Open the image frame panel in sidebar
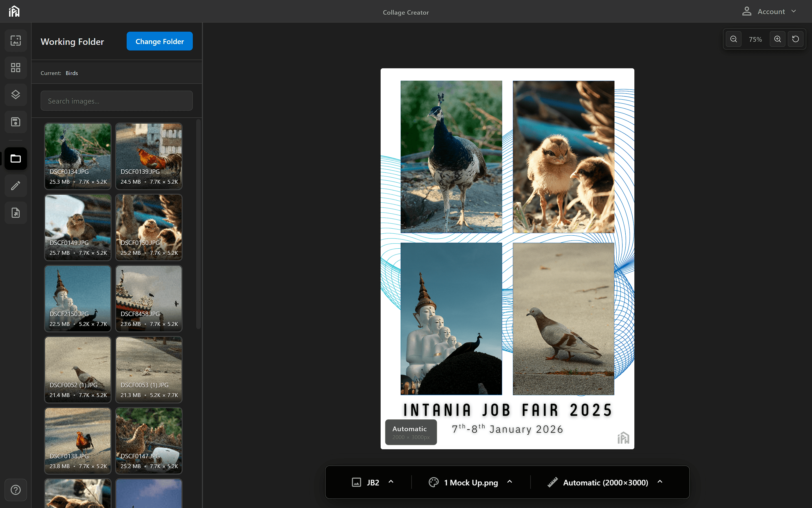The height and width of the screenshot is (508, 812). 16,41
